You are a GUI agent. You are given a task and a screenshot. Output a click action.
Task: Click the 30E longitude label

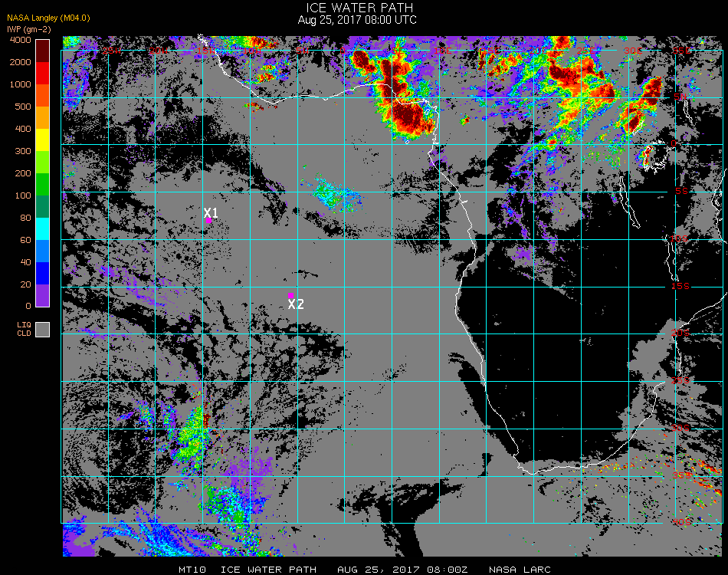[633, 51]
